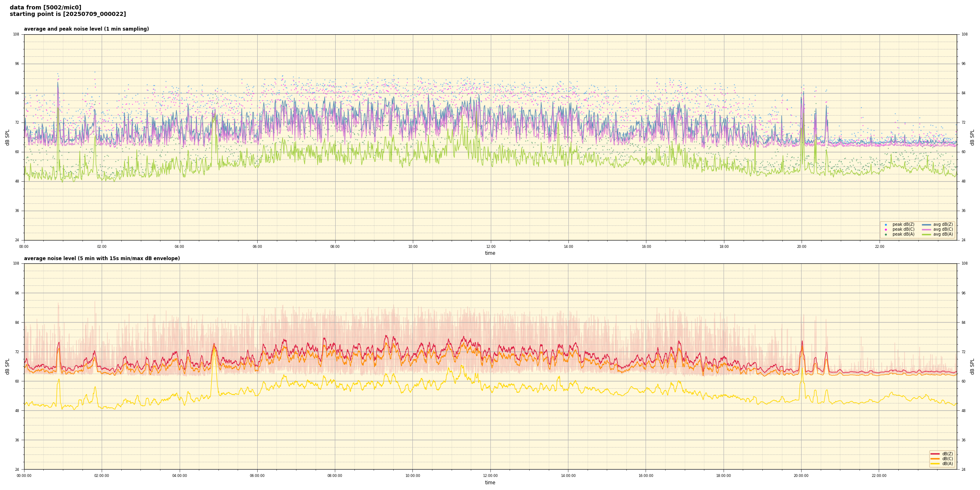Click the avg dB(C) pink line legend entry
The height and width of the screenshot is (490, 980).
click(x=927, y=229)
